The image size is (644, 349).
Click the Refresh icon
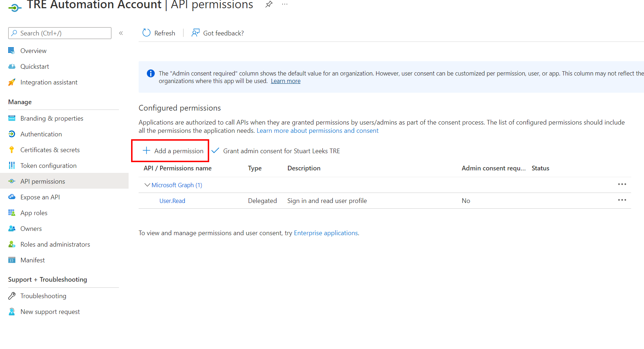(146, 33)
